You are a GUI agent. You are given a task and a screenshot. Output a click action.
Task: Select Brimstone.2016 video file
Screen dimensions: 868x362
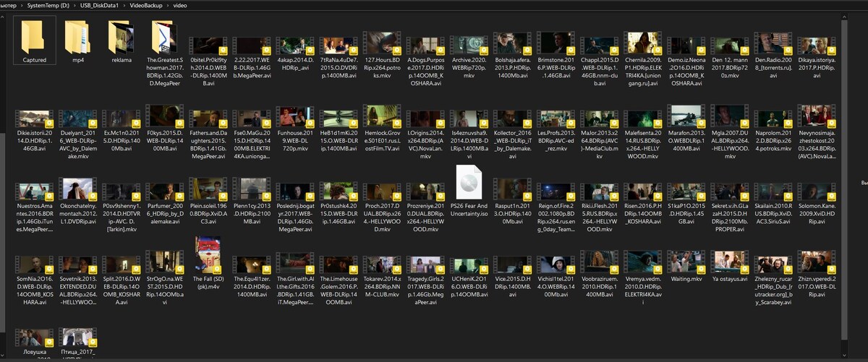(x=555, y=43)
